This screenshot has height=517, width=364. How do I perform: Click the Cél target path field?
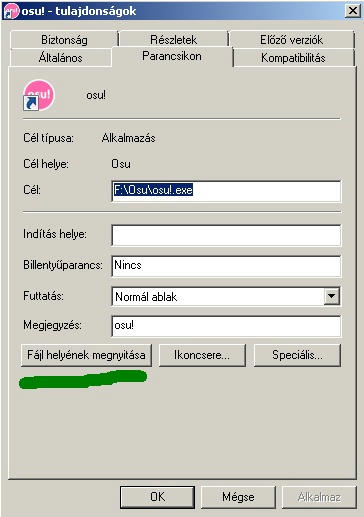click(x=226, y=191)
